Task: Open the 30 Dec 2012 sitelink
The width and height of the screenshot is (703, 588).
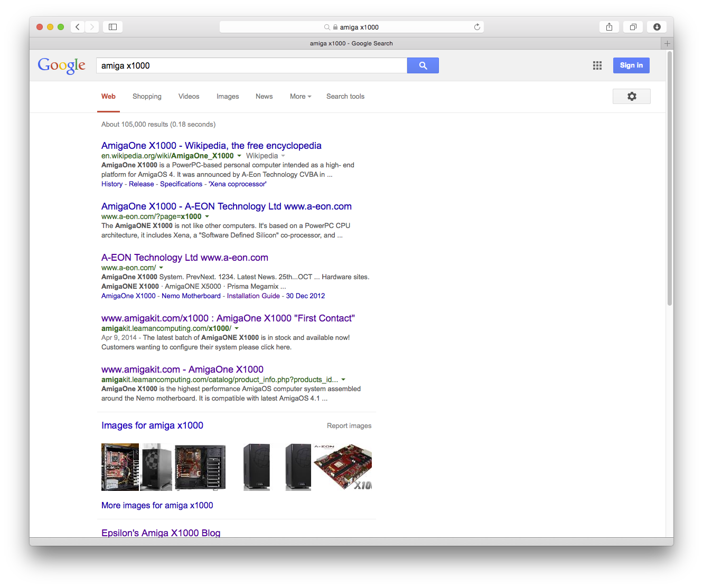Action: (305, 296)
